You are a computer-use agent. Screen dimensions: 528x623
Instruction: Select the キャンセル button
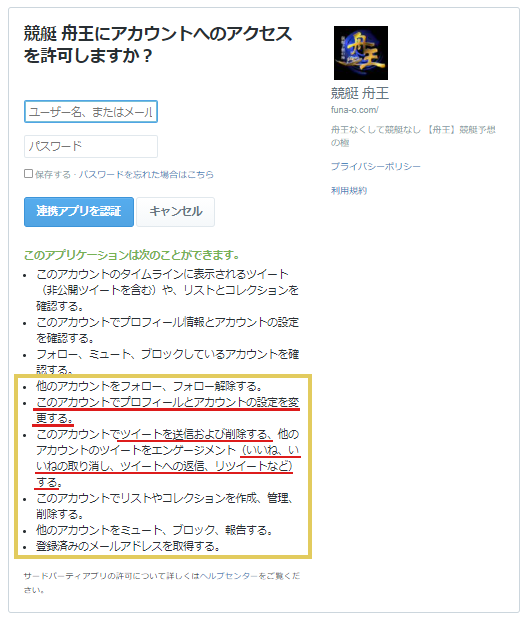coord(176,212)
